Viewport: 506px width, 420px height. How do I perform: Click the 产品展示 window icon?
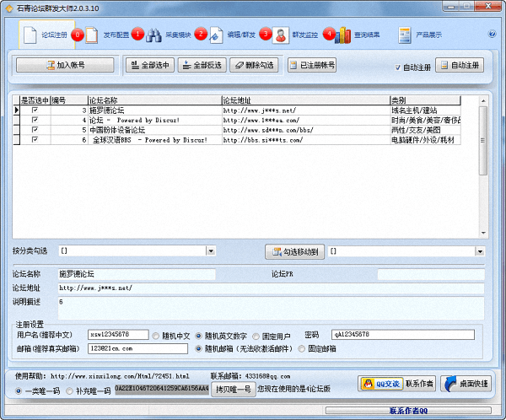point(404,35)
